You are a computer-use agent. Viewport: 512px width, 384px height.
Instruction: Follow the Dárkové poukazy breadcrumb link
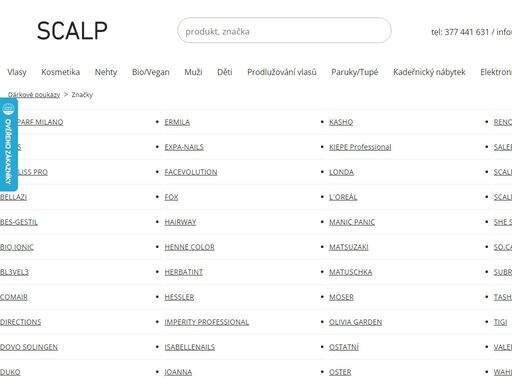34,95
